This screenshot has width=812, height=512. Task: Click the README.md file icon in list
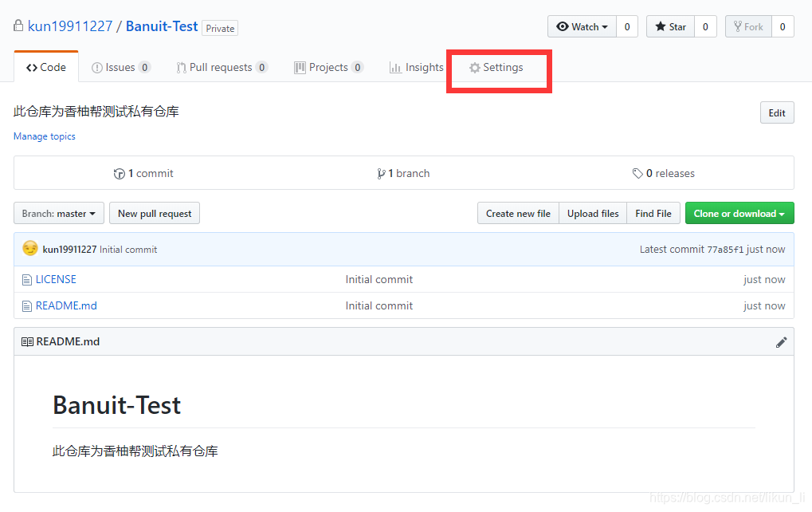(x=27, y=306)
